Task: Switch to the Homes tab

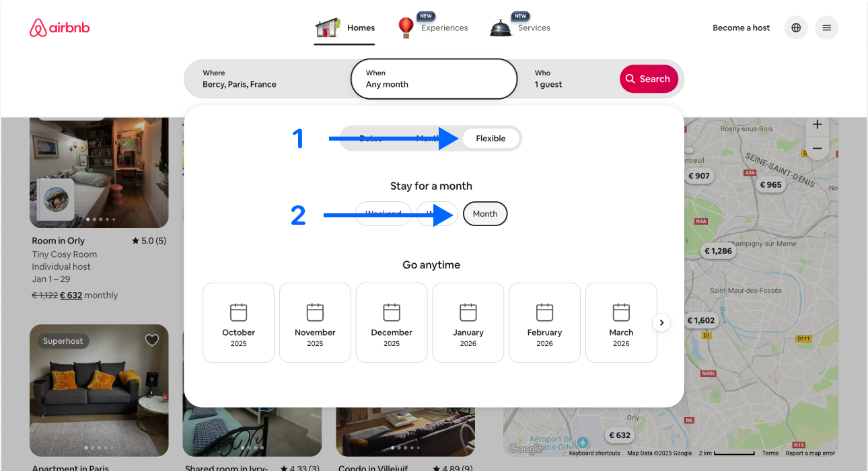Action: (x=345, y=28)
